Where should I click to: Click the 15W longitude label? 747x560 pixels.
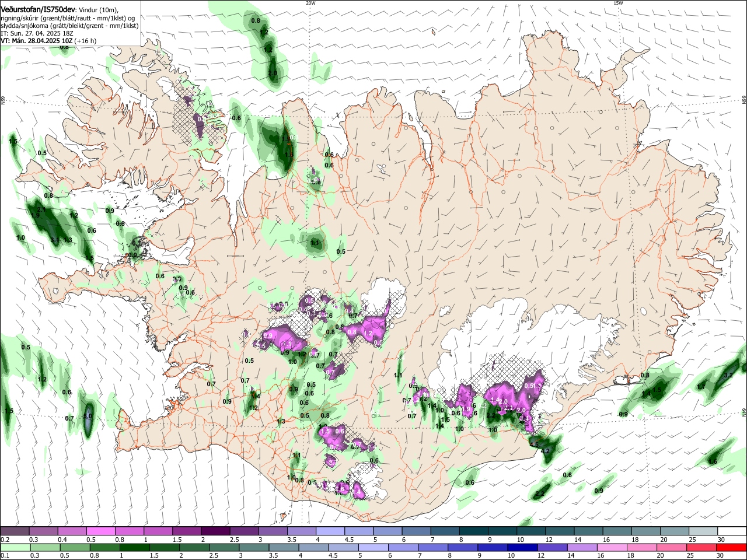click(618, 3)
